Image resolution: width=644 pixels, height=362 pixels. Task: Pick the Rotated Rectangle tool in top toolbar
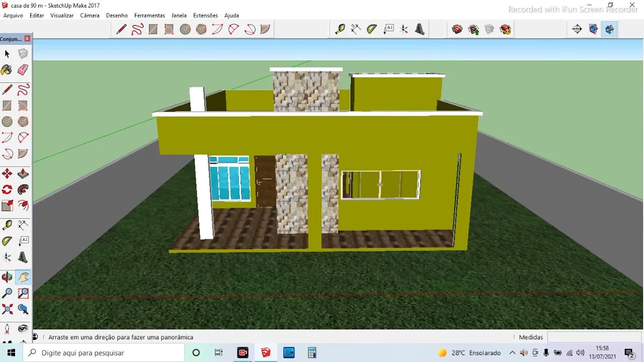click(169, 30)
